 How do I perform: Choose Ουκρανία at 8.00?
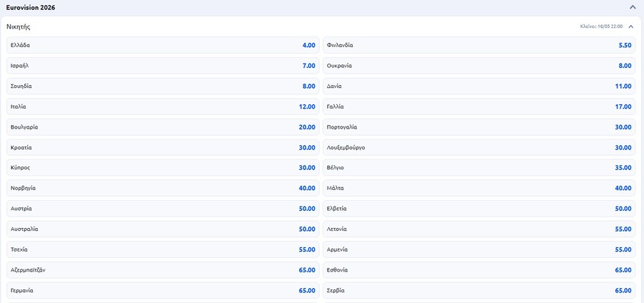479,66
